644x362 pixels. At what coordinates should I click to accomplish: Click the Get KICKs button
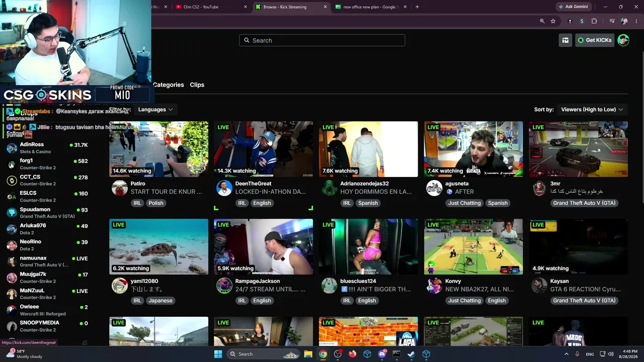click(x=594, y=40)
